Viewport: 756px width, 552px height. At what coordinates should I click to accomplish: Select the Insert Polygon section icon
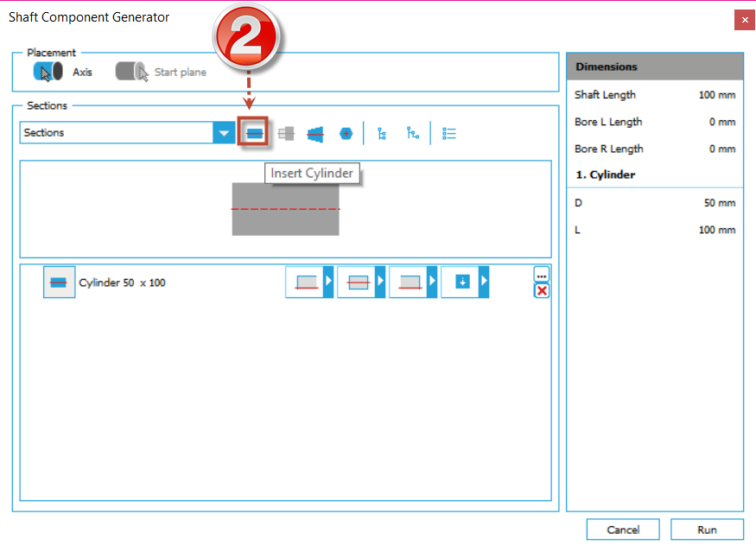pos(346,132)
